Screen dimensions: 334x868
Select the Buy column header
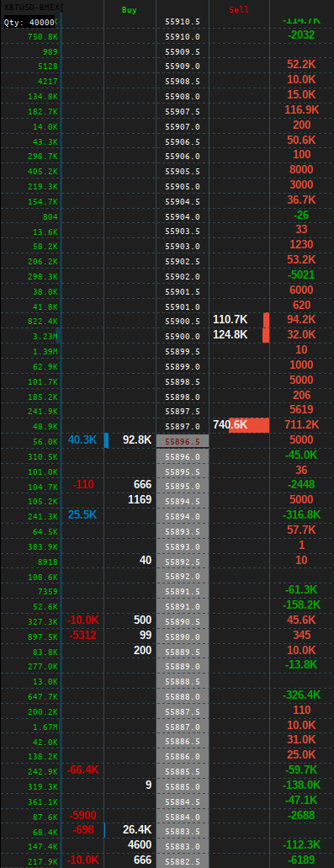click(130, 10)
